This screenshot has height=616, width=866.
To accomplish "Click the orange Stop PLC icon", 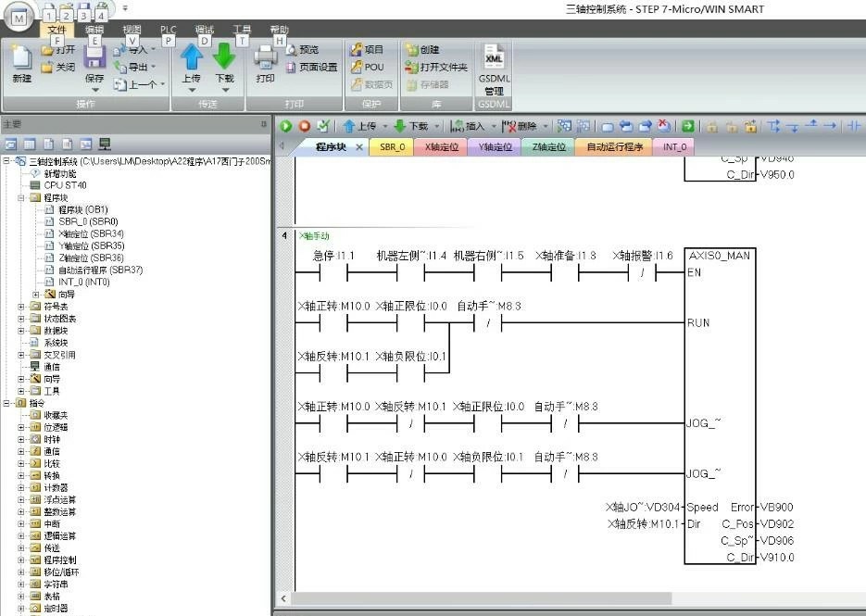I will pos(305,126).
